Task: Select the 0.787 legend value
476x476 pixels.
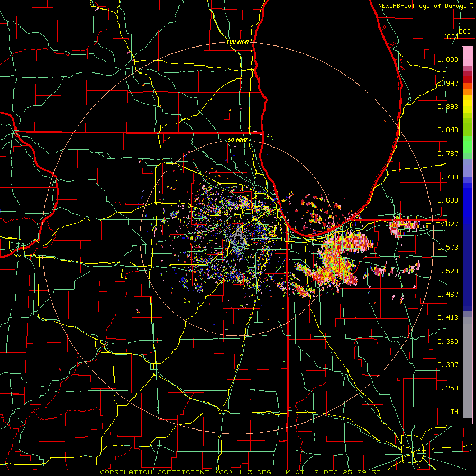Action: click(x=448, y=153)
